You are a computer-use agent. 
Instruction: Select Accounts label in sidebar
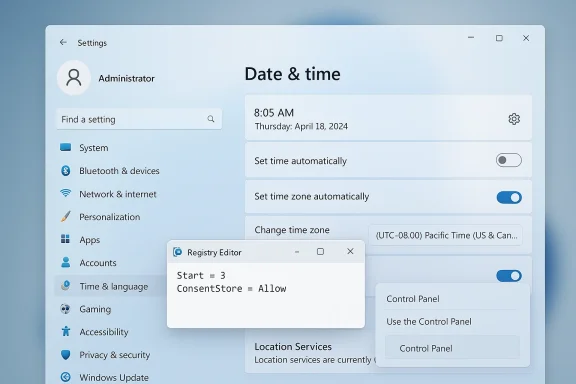coord(98,263)
